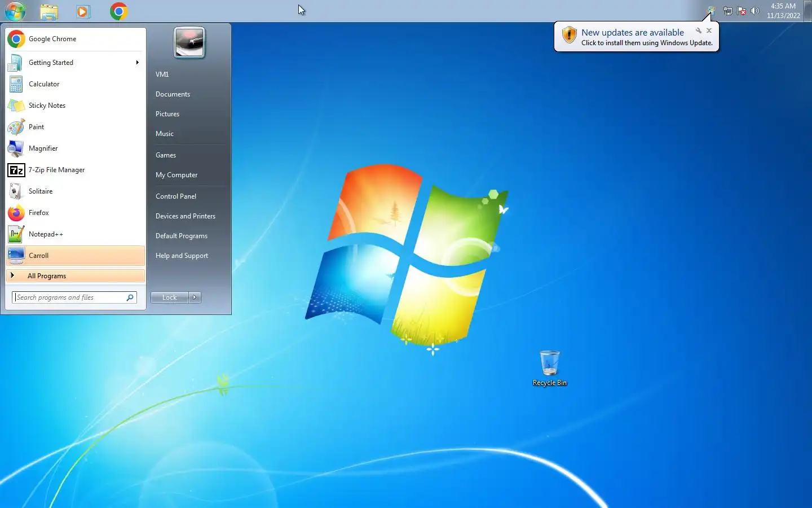
Task: Expand the Getting Started submenu arrow
Action: pos(137,63)
